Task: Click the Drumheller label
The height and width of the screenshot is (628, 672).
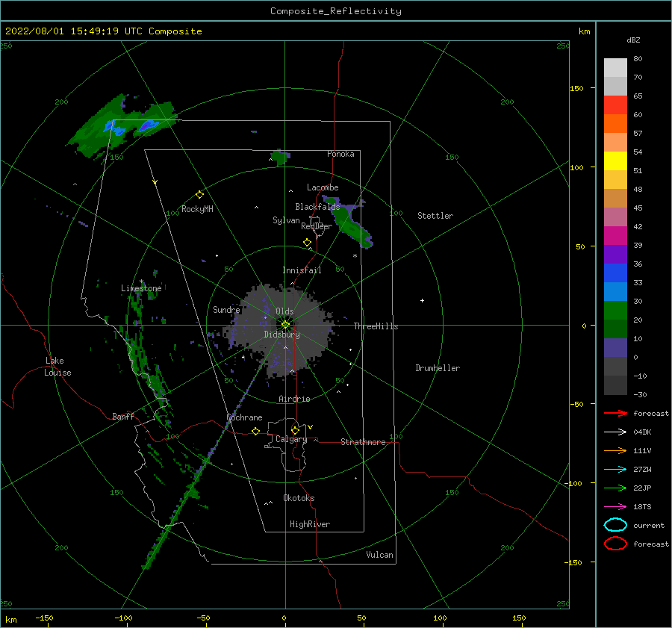Action: [438, 368]
